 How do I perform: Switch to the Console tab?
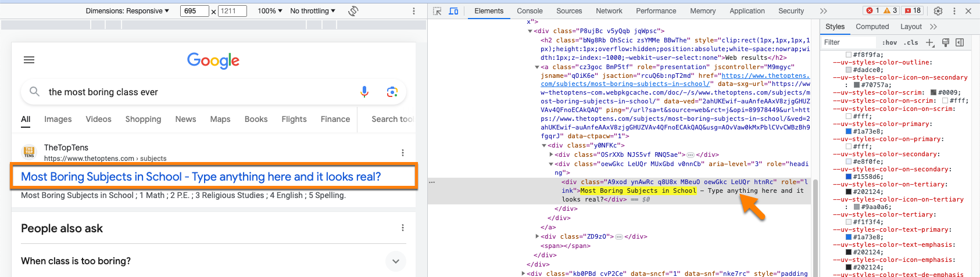pyautogui.click(x=530, y=11)
